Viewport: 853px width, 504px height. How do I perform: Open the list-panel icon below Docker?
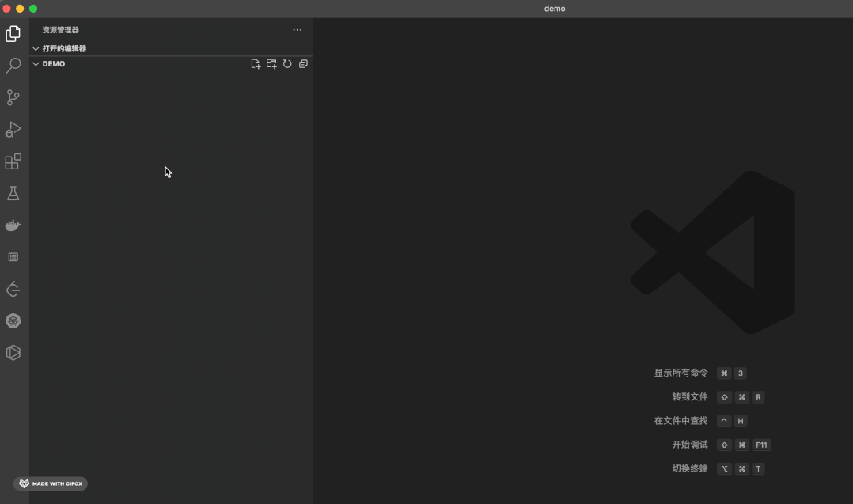pos(13,257)
